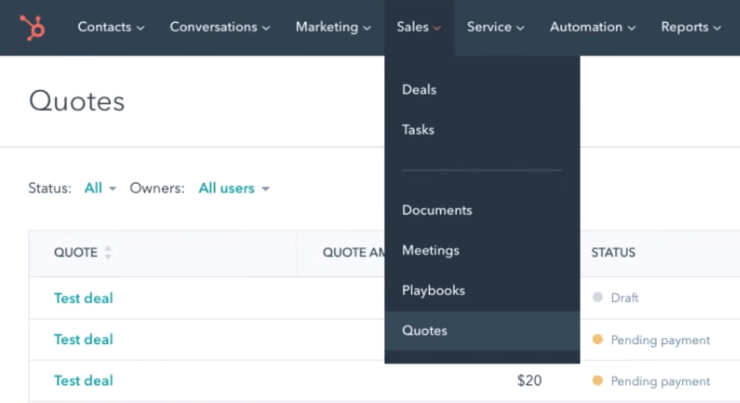This screenshot has height=403, width=740.
Task: Open the Marketing menu
Action: [x=333, y=27]
